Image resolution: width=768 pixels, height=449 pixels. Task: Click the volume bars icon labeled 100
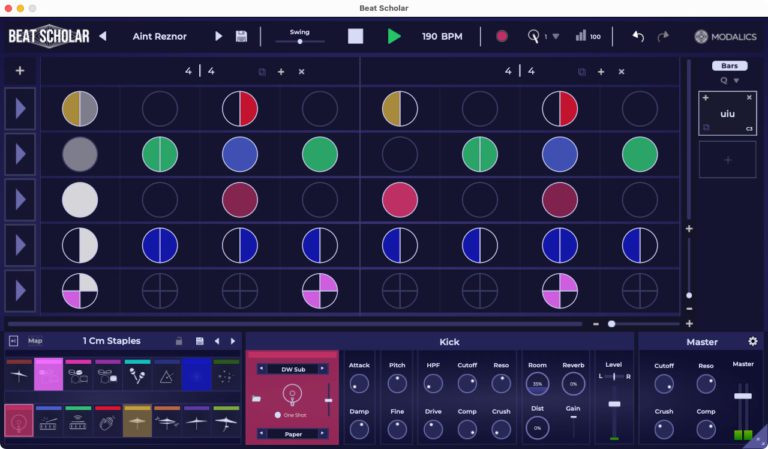580,36
